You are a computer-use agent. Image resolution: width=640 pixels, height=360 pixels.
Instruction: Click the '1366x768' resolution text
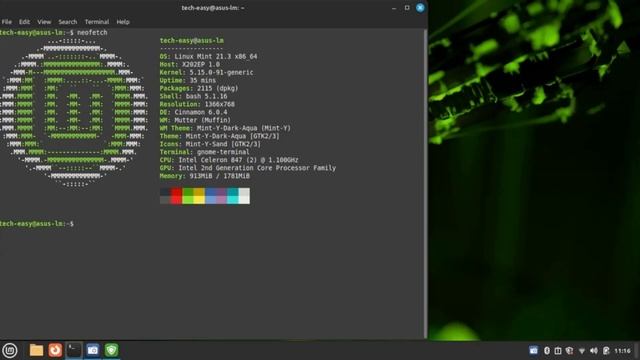[220, 104]
